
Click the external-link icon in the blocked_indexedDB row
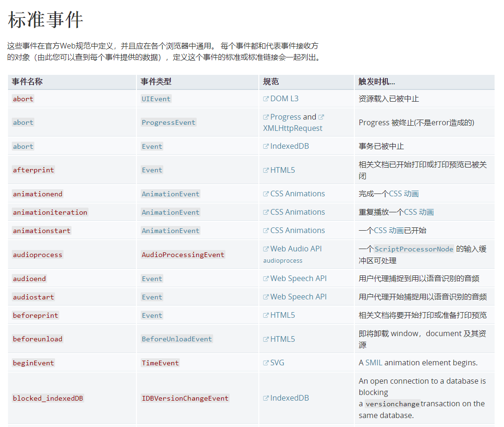click(266, 398)
